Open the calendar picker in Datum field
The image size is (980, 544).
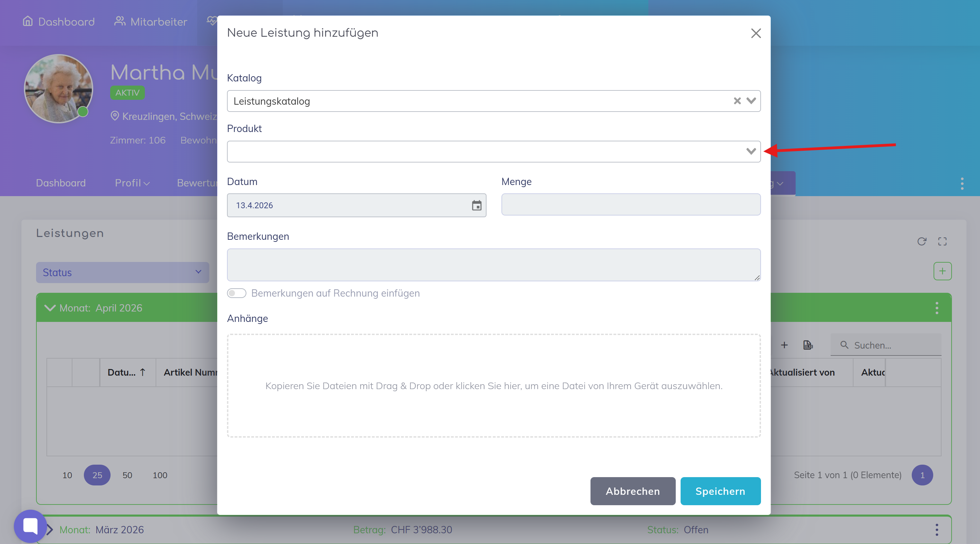(476, 205)
